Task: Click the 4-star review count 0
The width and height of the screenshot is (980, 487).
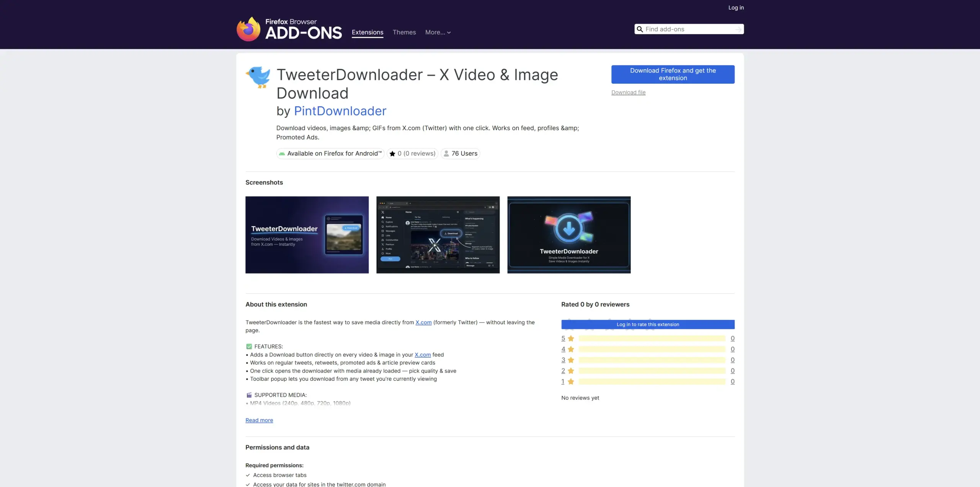Action: [x=732, y=349]
